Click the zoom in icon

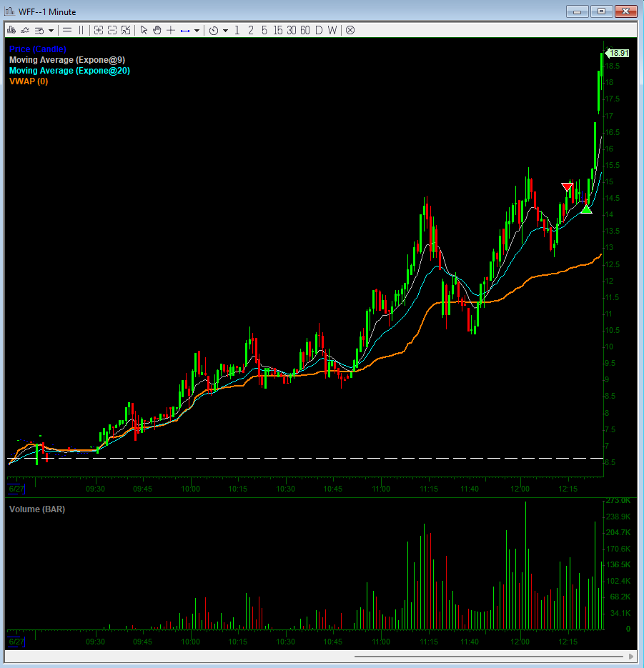99,30
